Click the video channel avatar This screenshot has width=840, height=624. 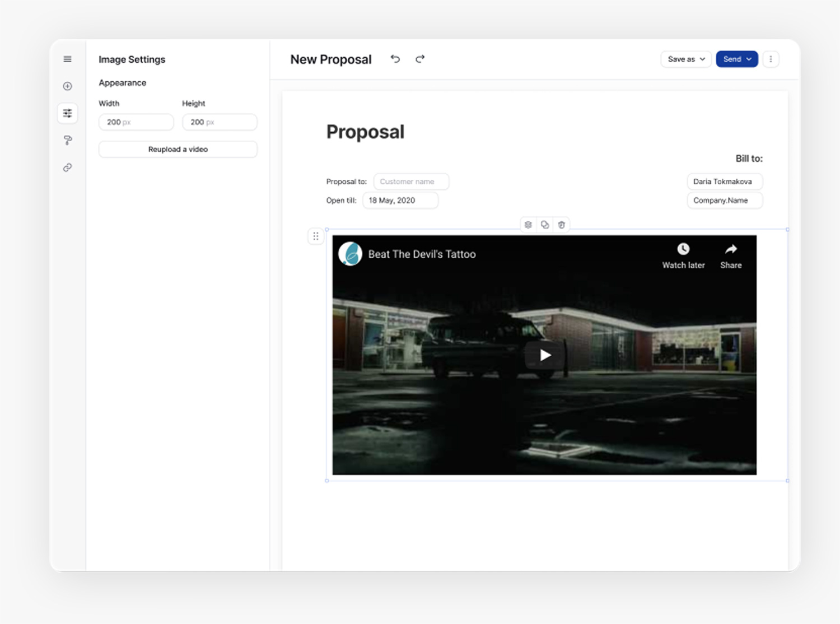coord(351,254)
